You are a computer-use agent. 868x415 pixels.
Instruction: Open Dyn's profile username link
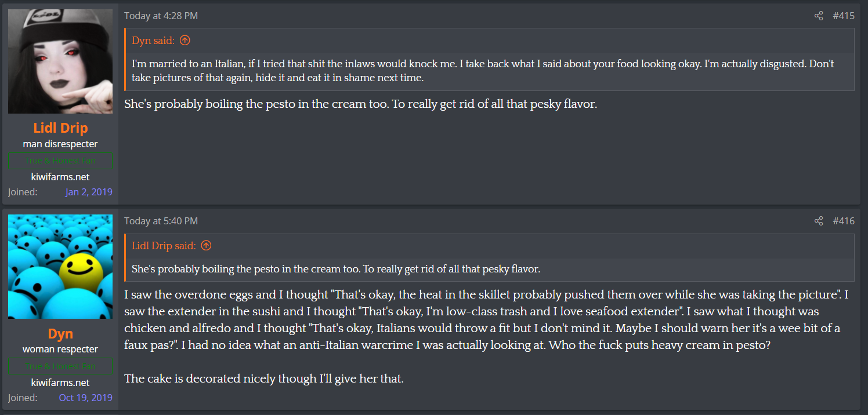(x=60, y=334)
